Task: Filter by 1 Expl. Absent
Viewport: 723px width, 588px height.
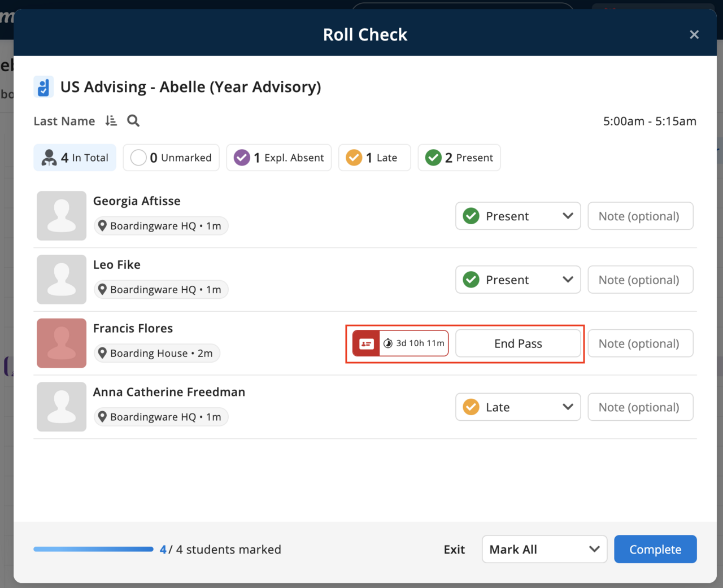Action: tap(279, 158)
